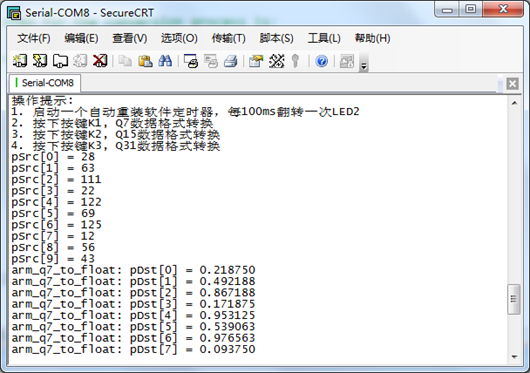Click the scrollbar down arrow
The image size is (530, 373).
click(514, 356)
